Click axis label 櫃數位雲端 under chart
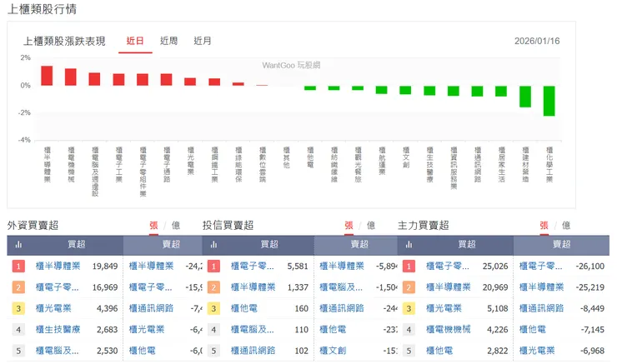The height and width of the screenshot is (364, 617). (x=263, y=164)
